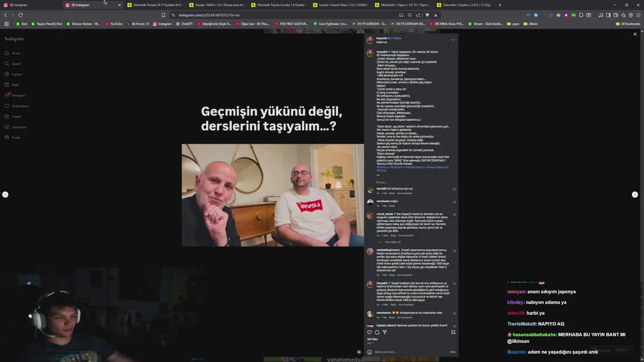
Task: Close the active Instagram tab
Action: point(119,5)
